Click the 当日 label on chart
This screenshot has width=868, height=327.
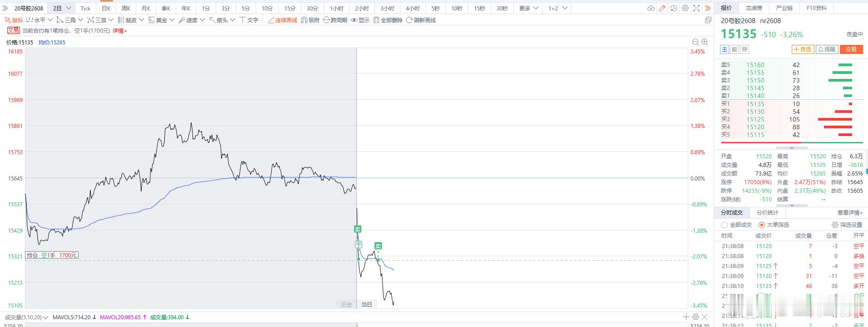(x=366, y=304)
